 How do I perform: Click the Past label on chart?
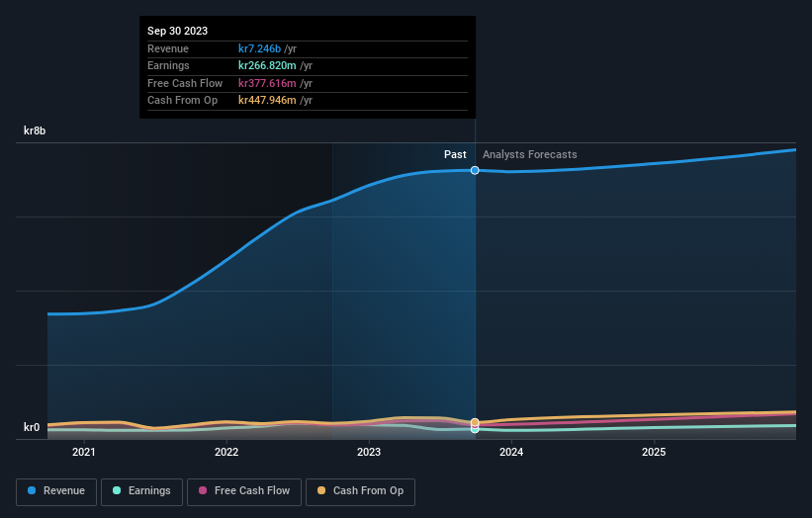[x=455, y=154]
